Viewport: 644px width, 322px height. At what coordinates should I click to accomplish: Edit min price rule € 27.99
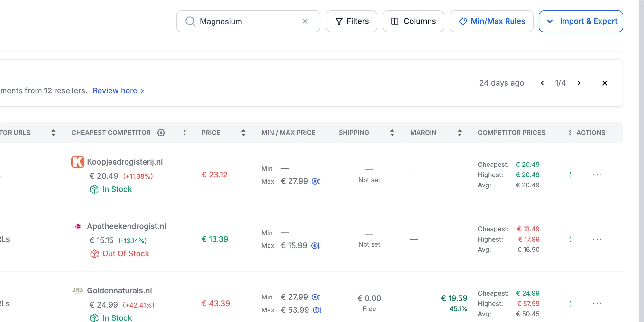point(316,297)
